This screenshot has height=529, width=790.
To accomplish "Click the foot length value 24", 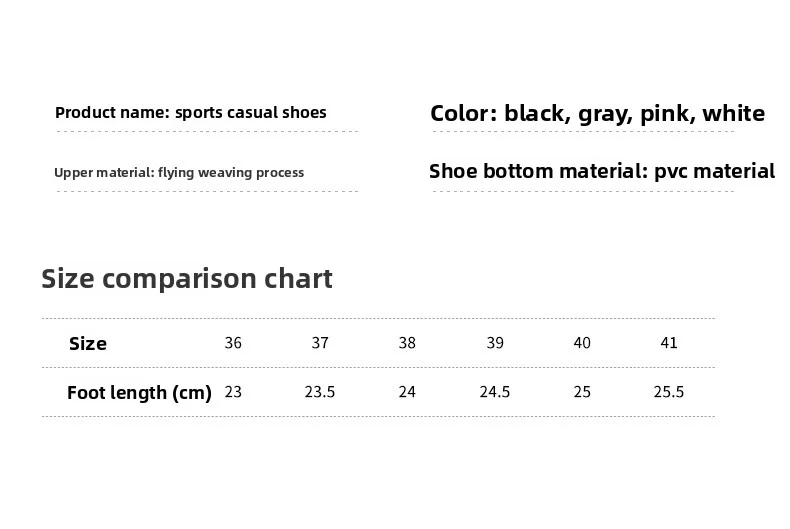I will [x=407, y=392].
